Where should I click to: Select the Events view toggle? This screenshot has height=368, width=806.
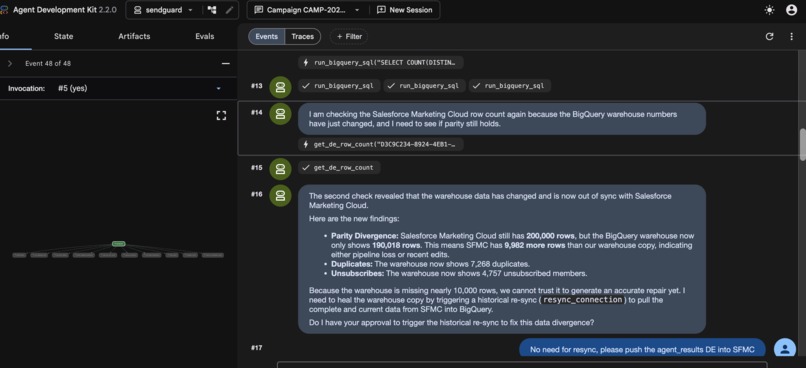267,36
